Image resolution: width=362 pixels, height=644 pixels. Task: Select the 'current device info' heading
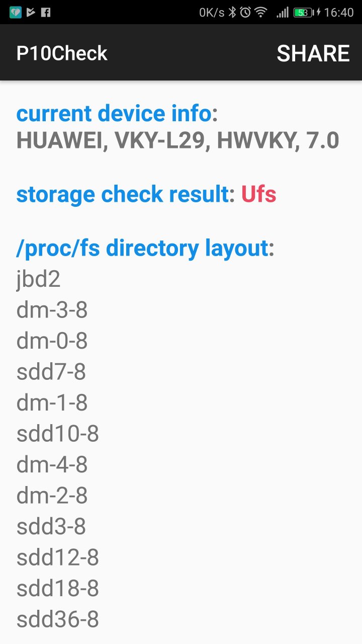[x=114, y=114]
